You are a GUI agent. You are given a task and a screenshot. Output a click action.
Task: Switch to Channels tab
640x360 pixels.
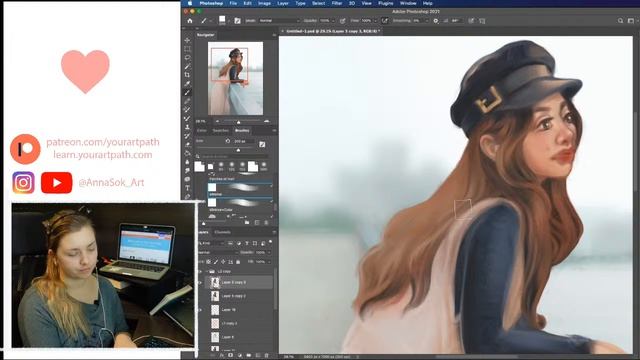click(222, 232)
